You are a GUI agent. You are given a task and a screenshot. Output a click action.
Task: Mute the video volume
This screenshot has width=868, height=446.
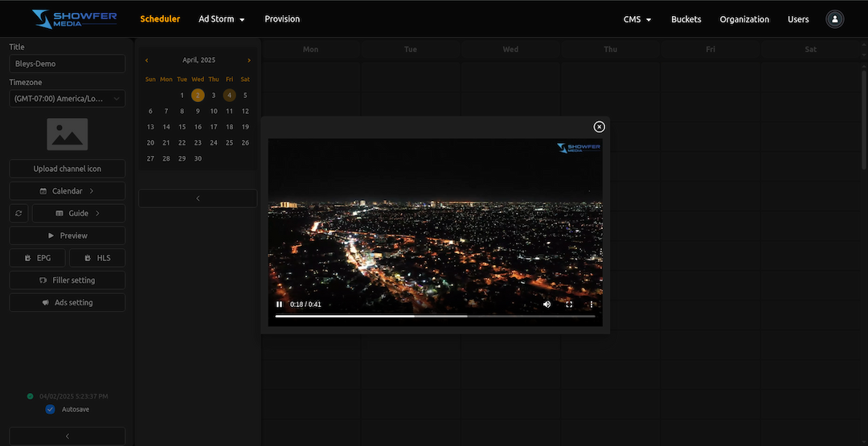coord(547,305)
